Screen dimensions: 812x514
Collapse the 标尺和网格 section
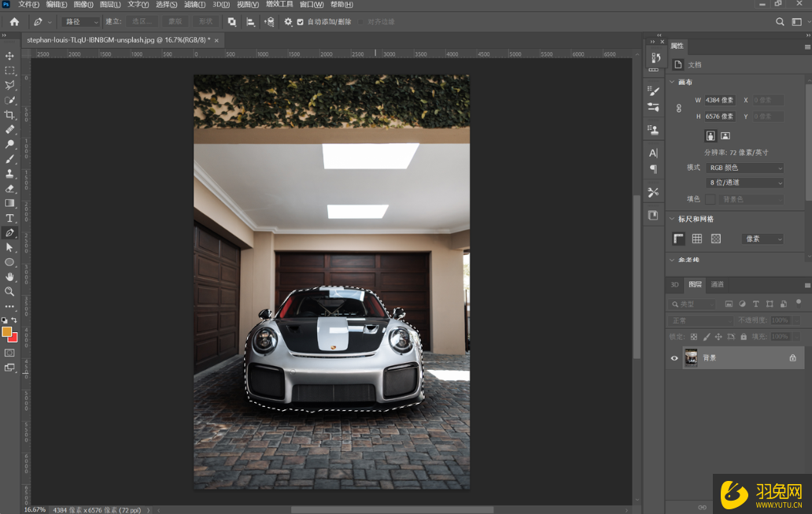[x=672, y=219]
